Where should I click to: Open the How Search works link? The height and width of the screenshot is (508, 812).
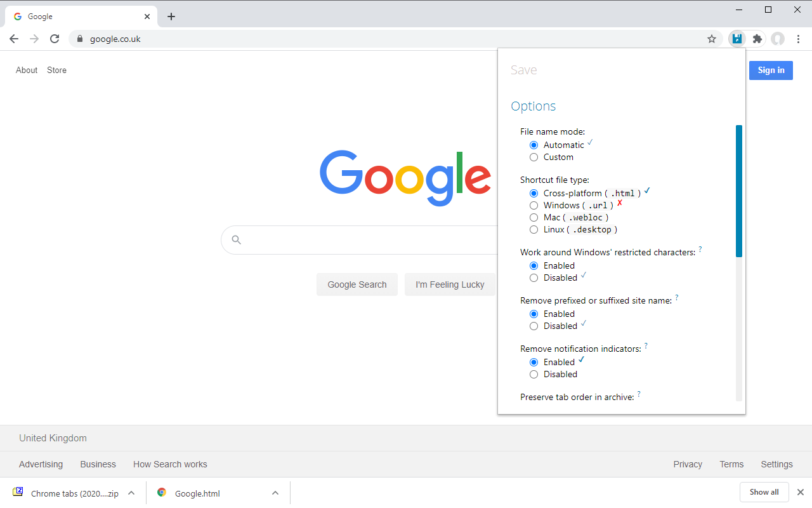(170, 464)
